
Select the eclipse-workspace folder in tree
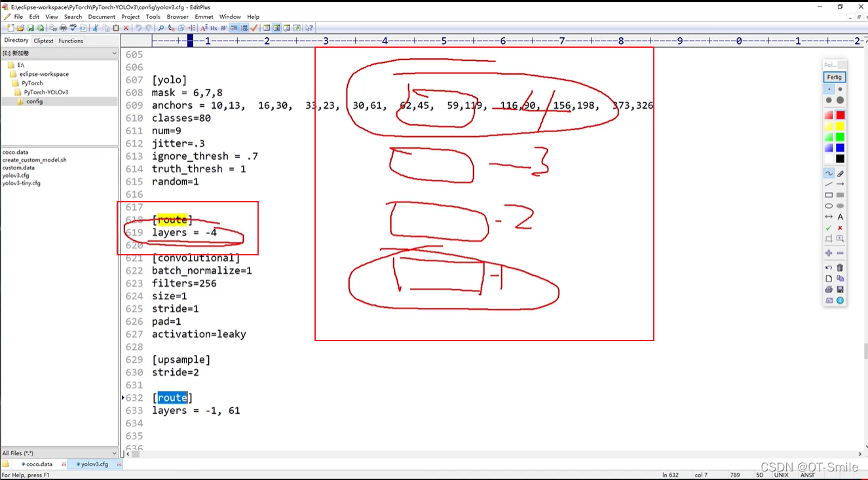(x=44, y=74)
